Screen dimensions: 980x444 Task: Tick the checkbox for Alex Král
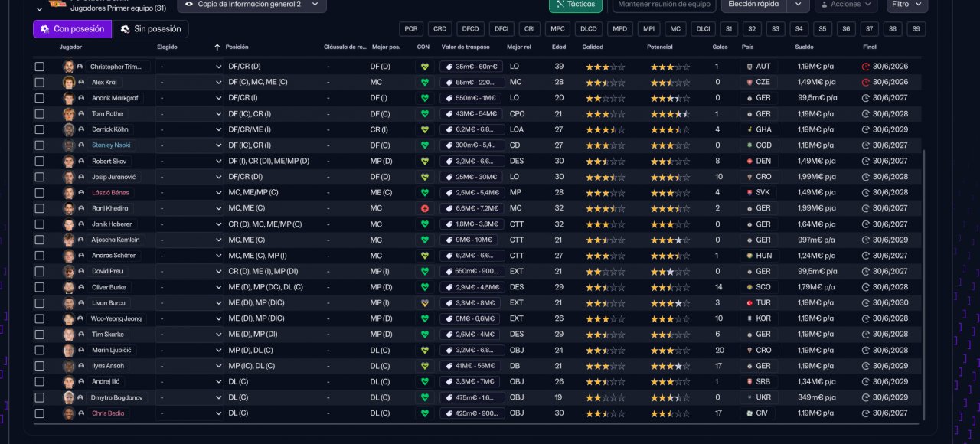[x=40, y=82]
